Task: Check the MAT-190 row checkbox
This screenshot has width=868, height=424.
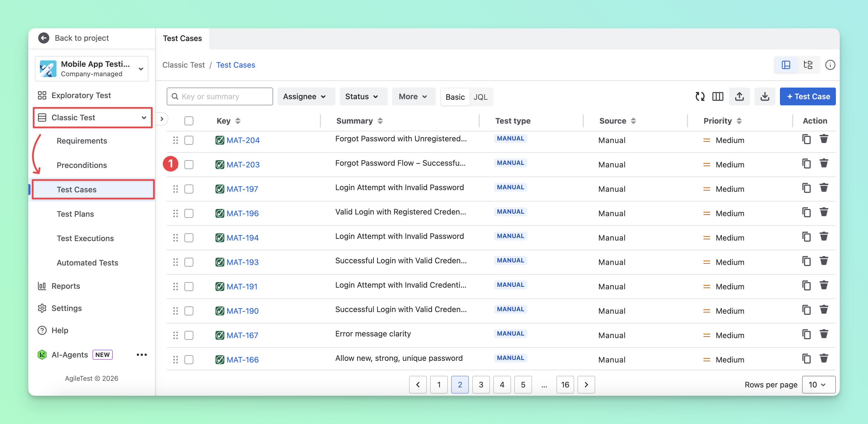Action: pyautogui.click(x=189, y=311)
